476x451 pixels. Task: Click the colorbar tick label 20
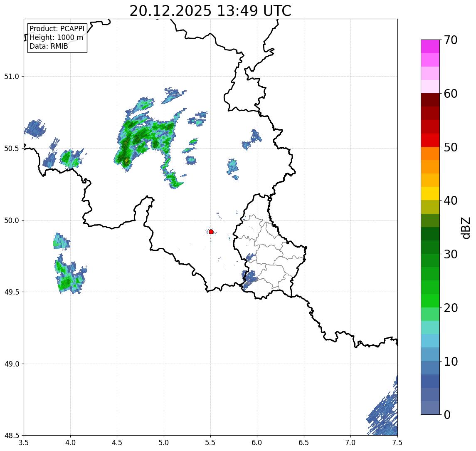(451, 308)
